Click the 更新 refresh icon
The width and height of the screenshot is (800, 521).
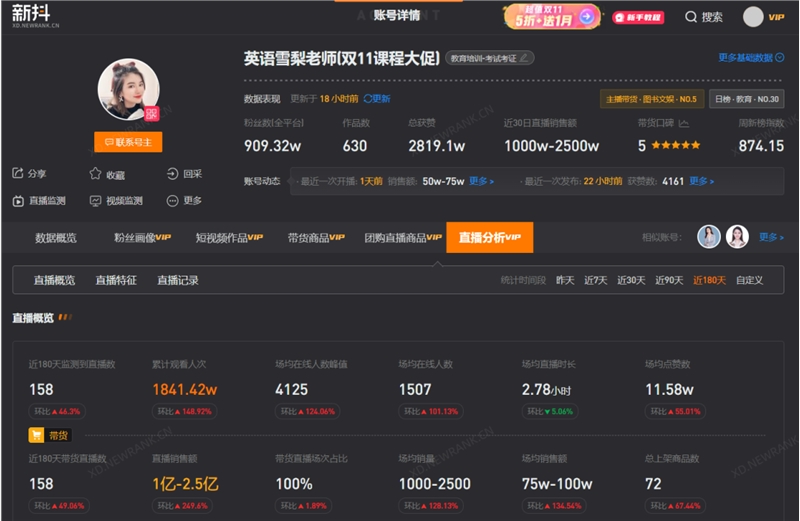367,98
